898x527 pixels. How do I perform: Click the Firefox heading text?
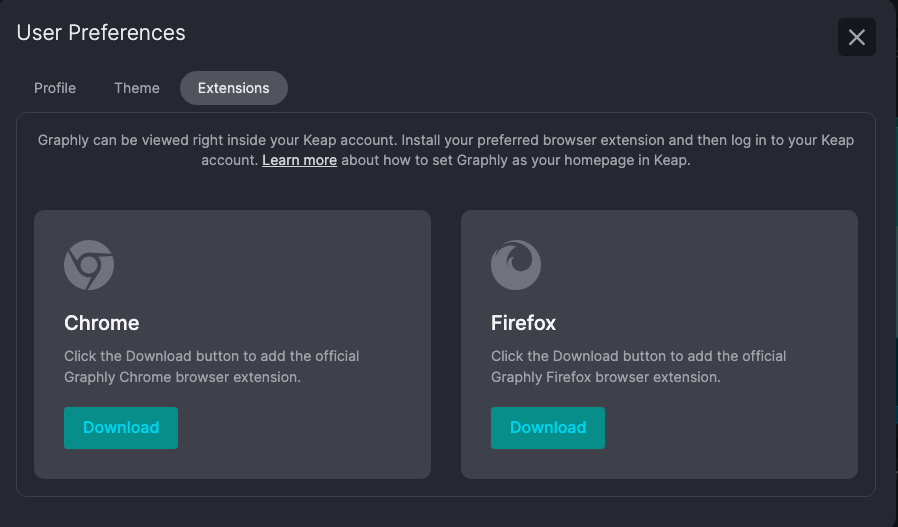click(x=523, y=323)
